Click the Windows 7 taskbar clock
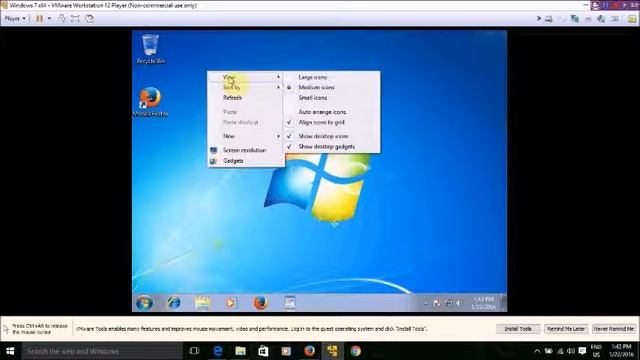This screenshot has height=360, width=640. [484, 303]
